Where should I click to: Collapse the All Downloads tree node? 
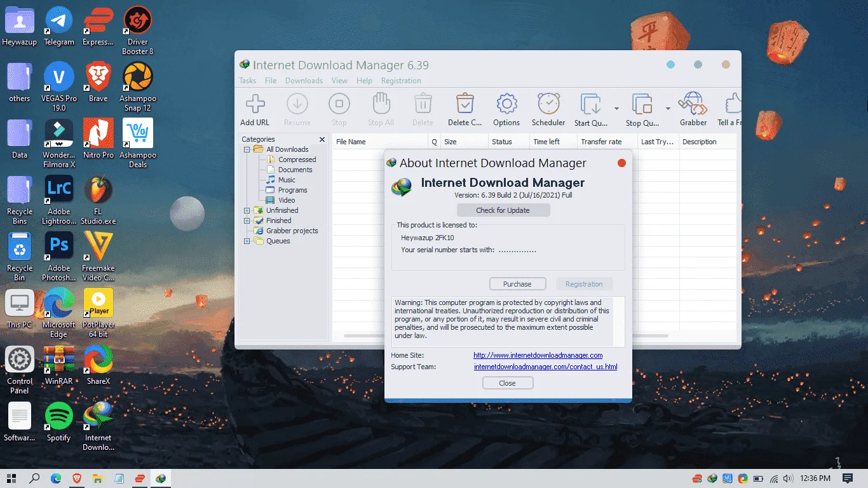point(247,149)
